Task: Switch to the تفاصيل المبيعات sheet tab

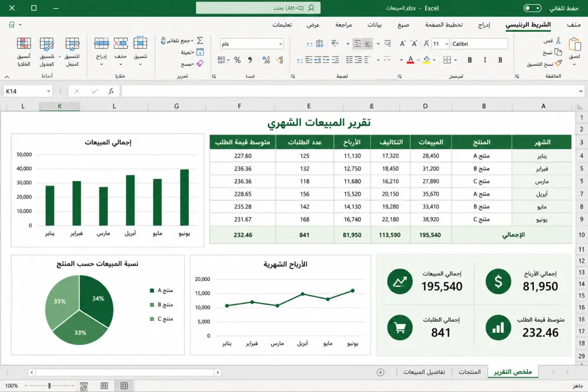Action: point(424,372)
